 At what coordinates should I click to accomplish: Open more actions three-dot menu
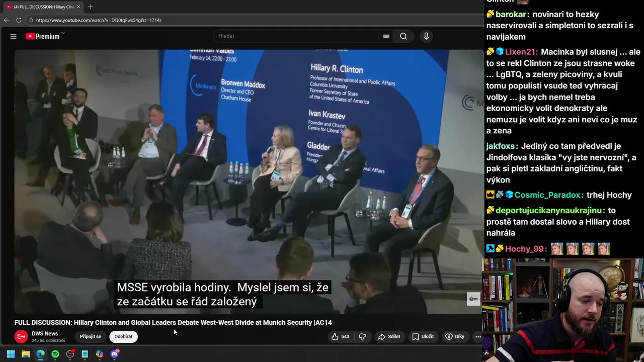click(x=478, y=337)
